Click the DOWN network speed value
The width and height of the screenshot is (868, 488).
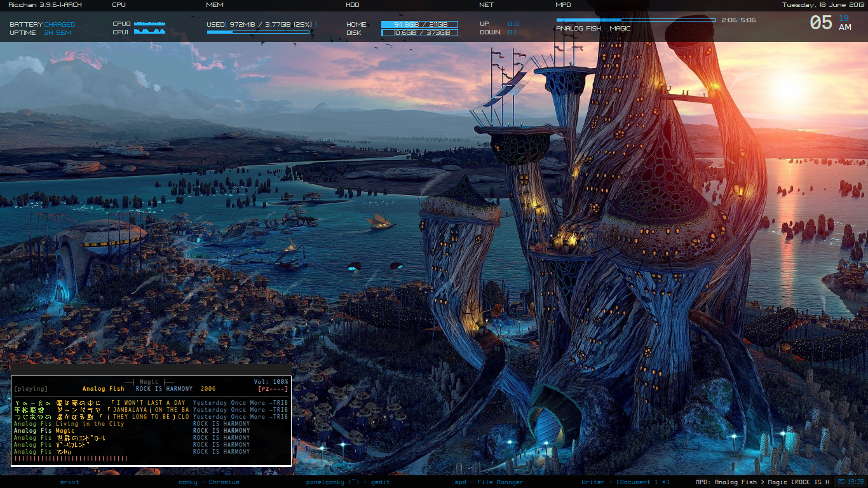point(512,32)
